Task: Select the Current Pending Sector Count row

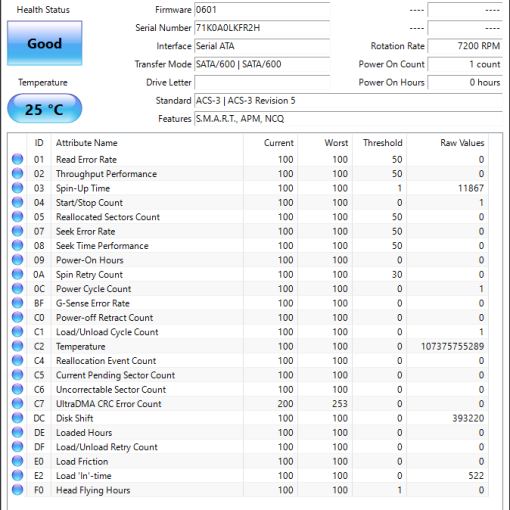Action: 248,375
